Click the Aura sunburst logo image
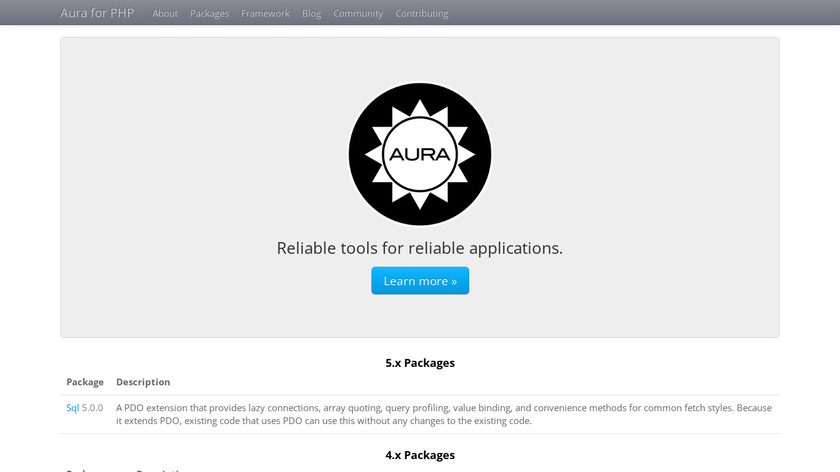This screenshot has width=840, height=472. [x=420, y=154]
